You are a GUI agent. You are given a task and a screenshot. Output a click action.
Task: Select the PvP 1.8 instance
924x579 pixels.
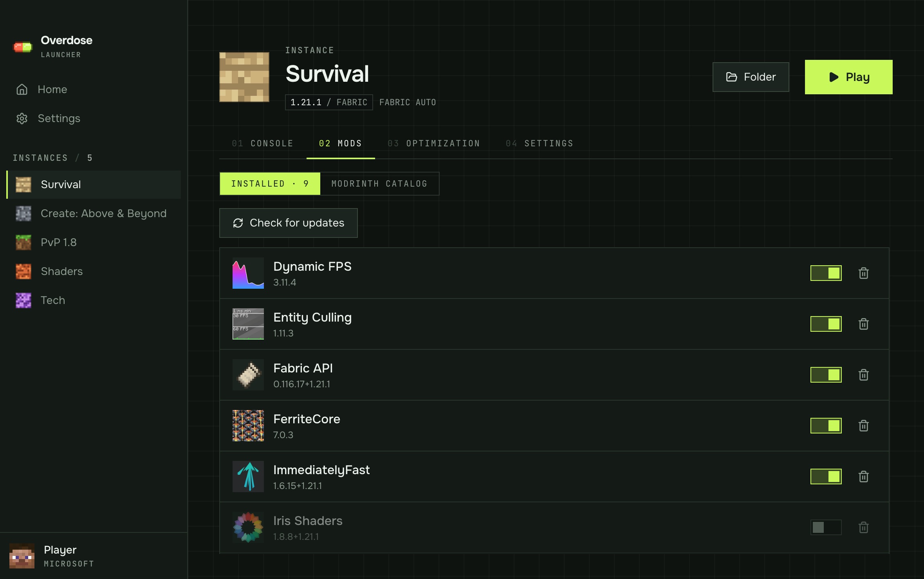click(x=94, y=243)
